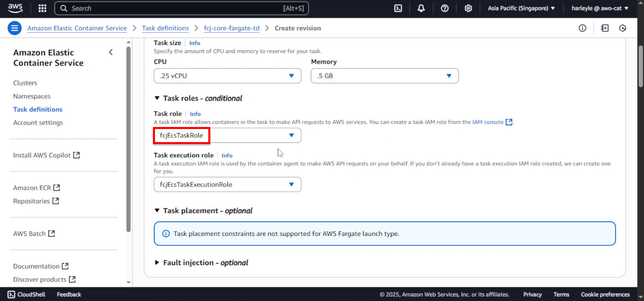Open Documentation sidebar link
Image resolution: width=644 pixels, height=301 pixels.
tap(41, 266)
